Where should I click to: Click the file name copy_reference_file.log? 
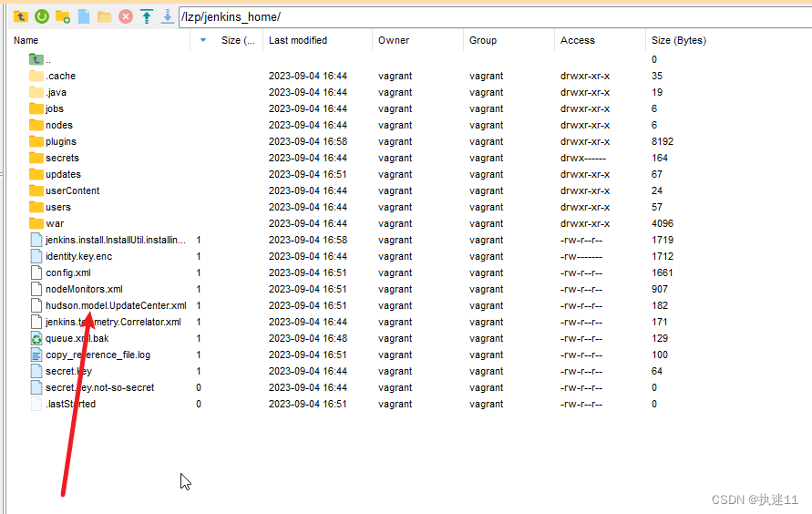click(98, 355)
